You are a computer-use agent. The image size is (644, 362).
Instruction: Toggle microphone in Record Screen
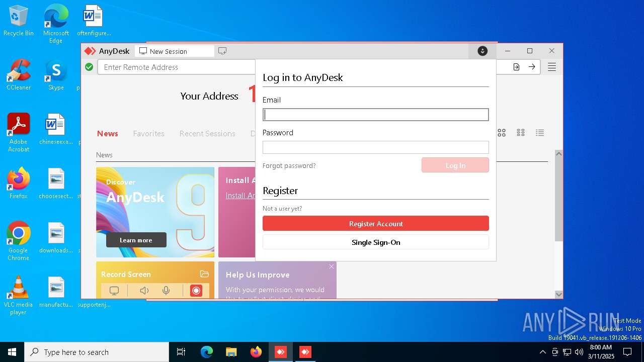[166, 291]
